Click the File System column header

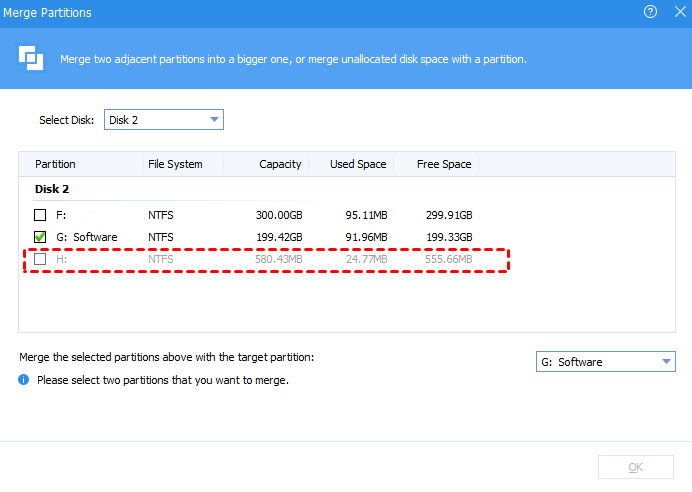[175, 164]
